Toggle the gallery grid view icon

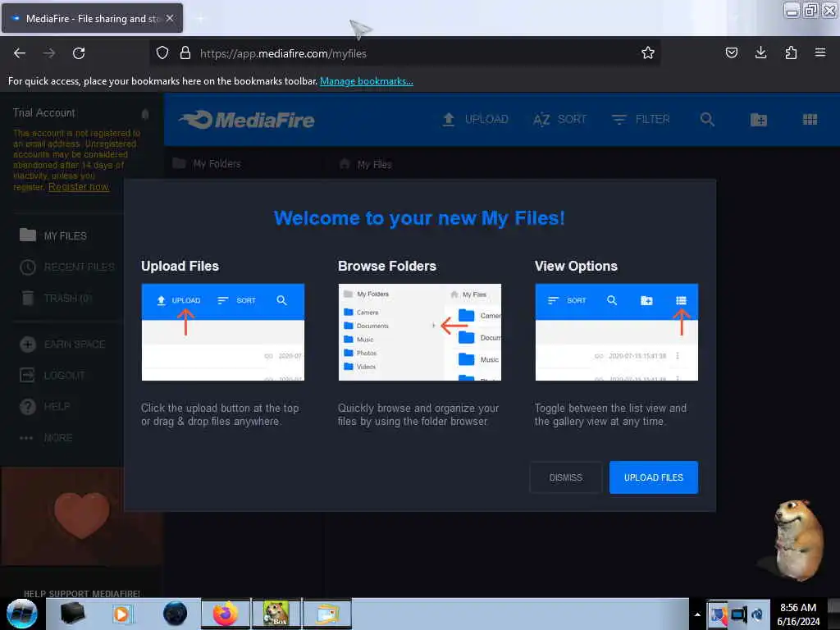click(x=810, y=120)
